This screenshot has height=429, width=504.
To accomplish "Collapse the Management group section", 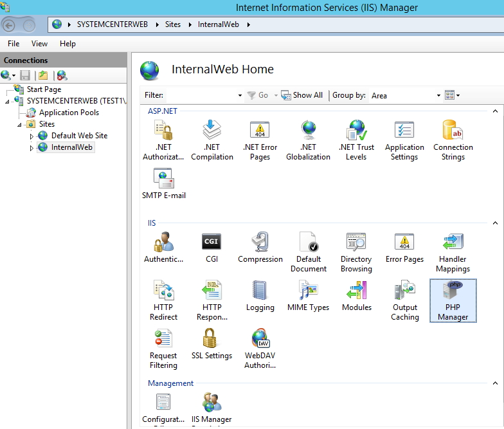I will [495, 383].
